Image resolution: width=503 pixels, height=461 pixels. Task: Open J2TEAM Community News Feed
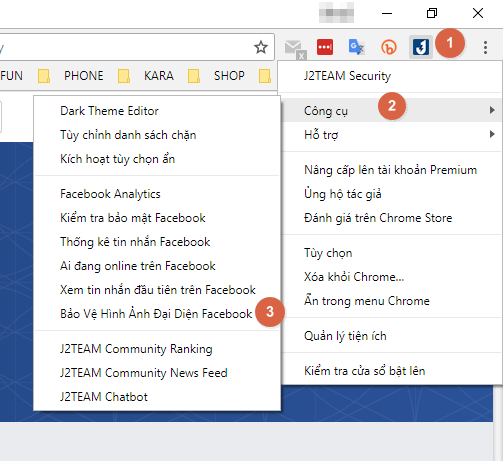[x=157, y=373]
